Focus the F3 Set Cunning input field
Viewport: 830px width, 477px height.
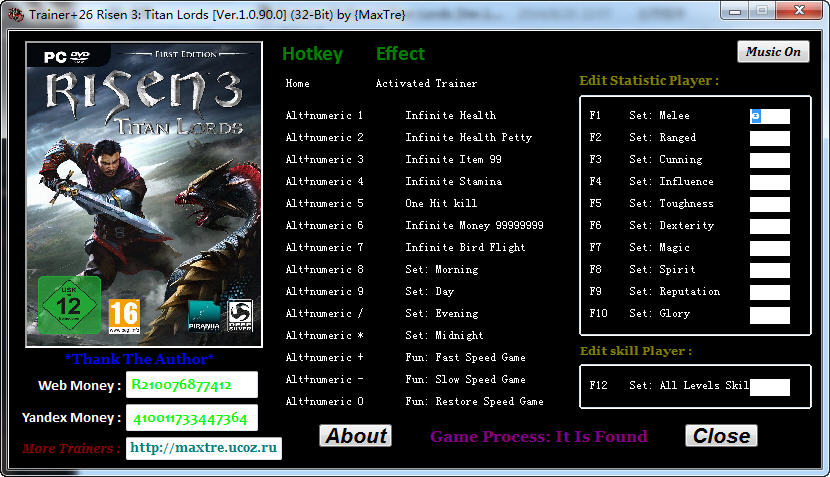(770, 160)
